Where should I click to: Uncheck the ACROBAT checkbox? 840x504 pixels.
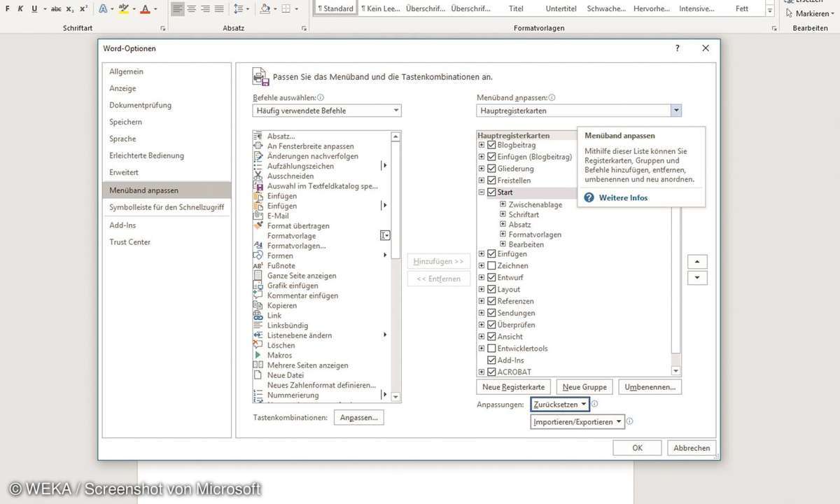coord(491,372)
